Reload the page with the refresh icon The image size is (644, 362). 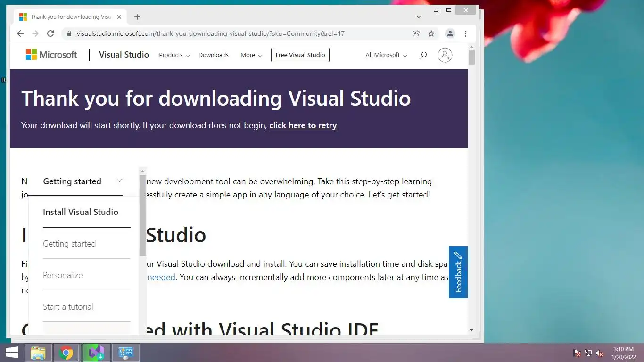50,33
